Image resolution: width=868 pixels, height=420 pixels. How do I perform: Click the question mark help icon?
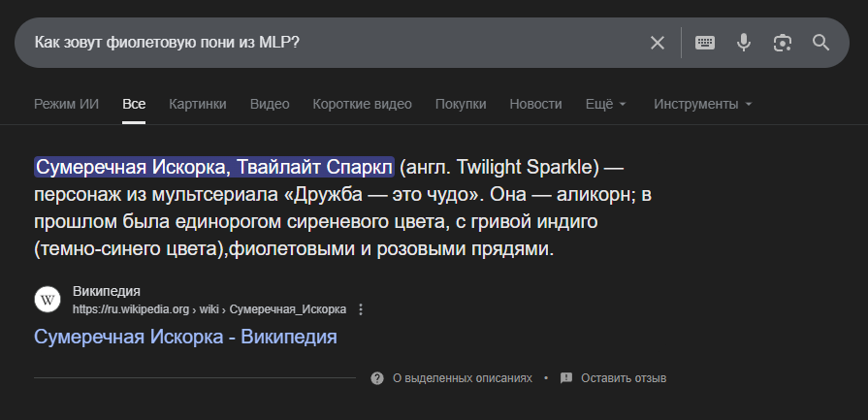tap(377, 378)
